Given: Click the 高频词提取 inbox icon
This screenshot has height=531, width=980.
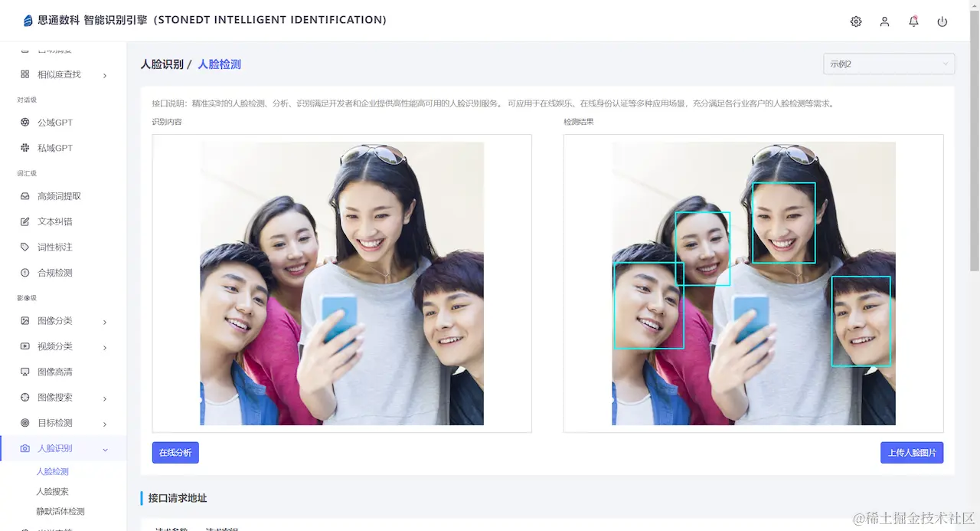Looking at the screenshot, I should 24,196.
